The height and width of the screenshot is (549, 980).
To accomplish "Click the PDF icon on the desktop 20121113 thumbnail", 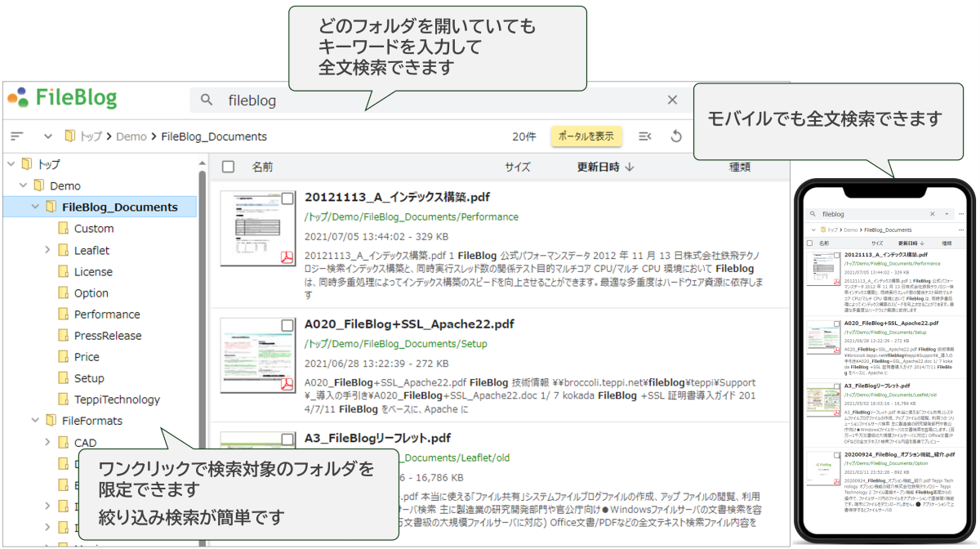I will pyautogui.click(x=287, y=258).
